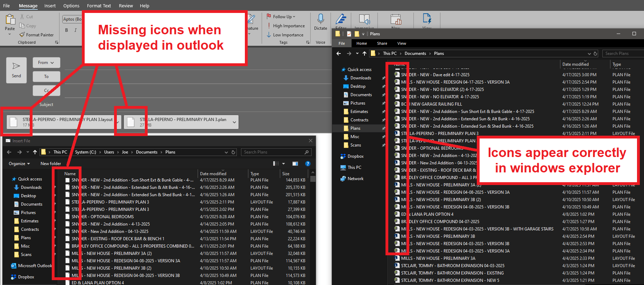Screen dimensions: 644x285
Task: Click the Cut scissors icon
Action: [22, 16]
